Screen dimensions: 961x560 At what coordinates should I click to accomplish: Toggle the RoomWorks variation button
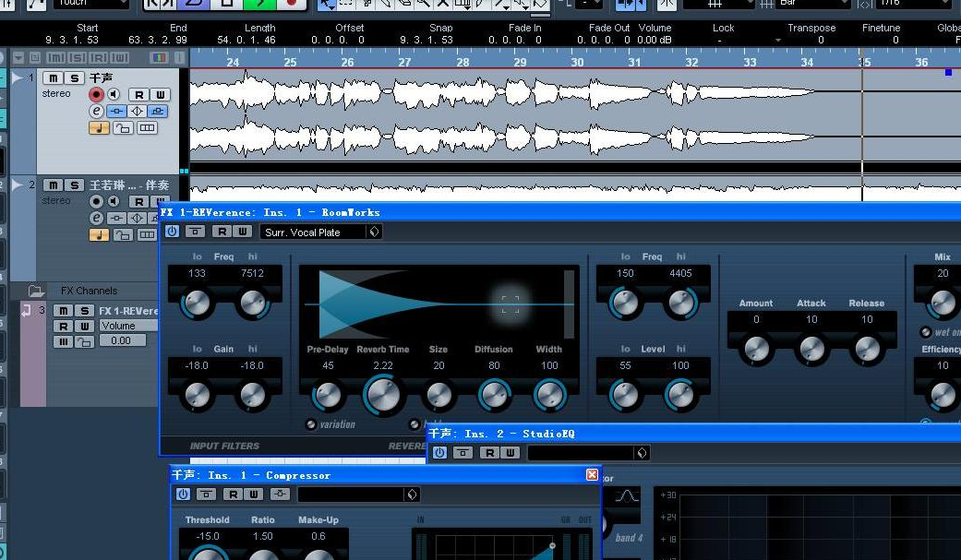tap(311, 424)
